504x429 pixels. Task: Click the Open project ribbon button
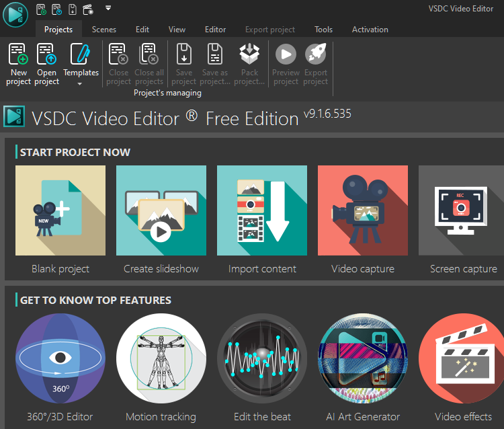pyautogui.click(x=46, y=64)
